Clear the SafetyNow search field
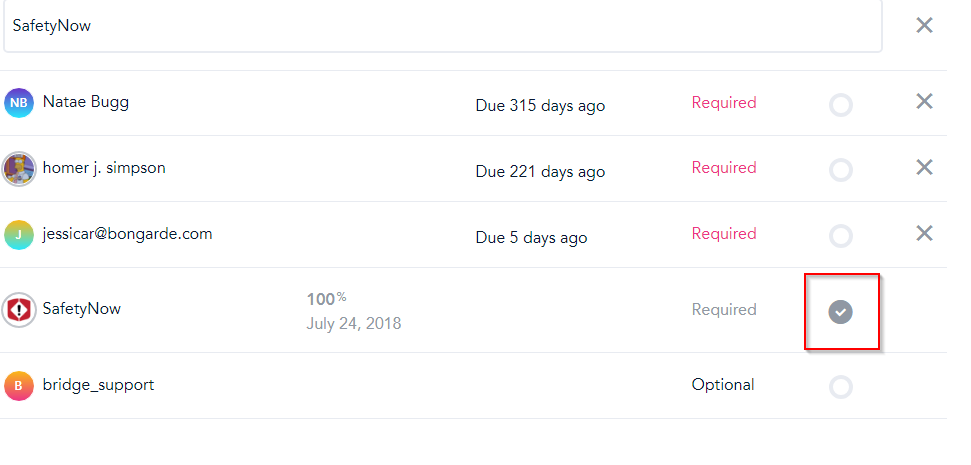 [924, 25]
